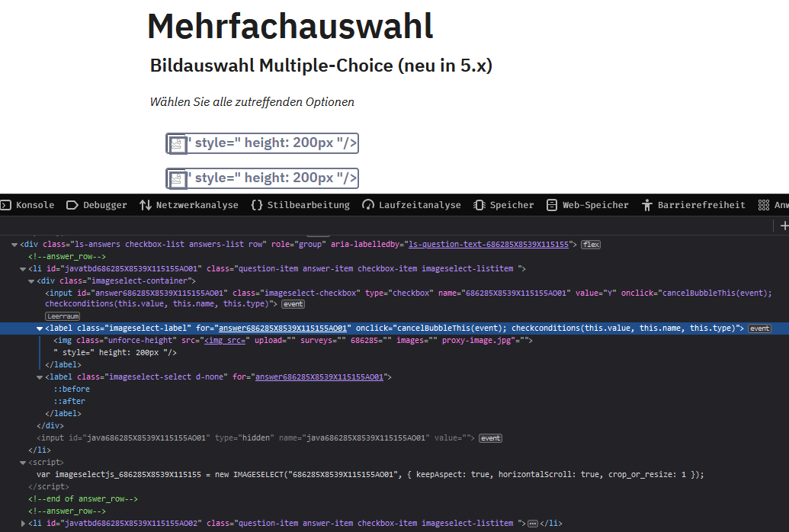Image resolution: width=789 pixels, height=532 pixels.
Task: Follow answer link in imageselect-select label
Action: [x=319, y=377]
